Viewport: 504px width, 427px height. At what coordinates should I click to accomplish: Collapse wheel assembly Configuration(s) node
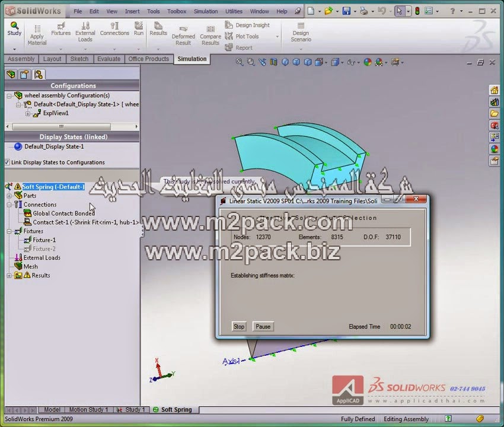point(9,95)
